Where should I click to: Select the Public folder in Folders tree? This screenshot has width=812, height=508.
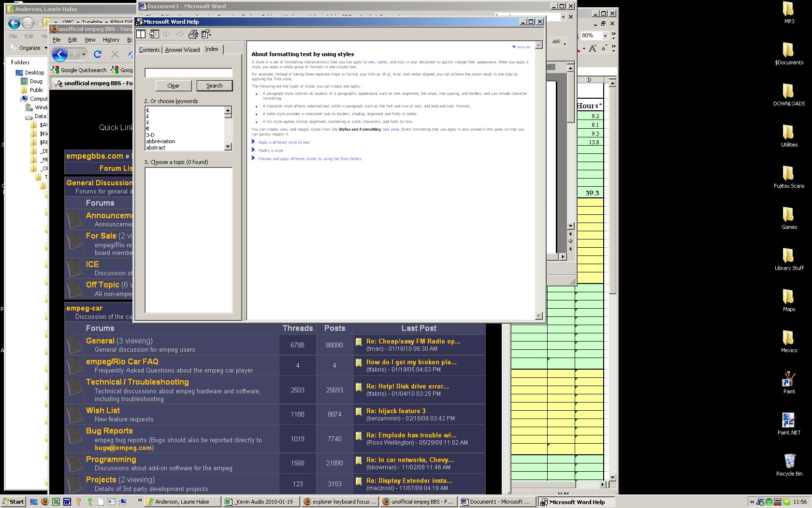[36, 90]
